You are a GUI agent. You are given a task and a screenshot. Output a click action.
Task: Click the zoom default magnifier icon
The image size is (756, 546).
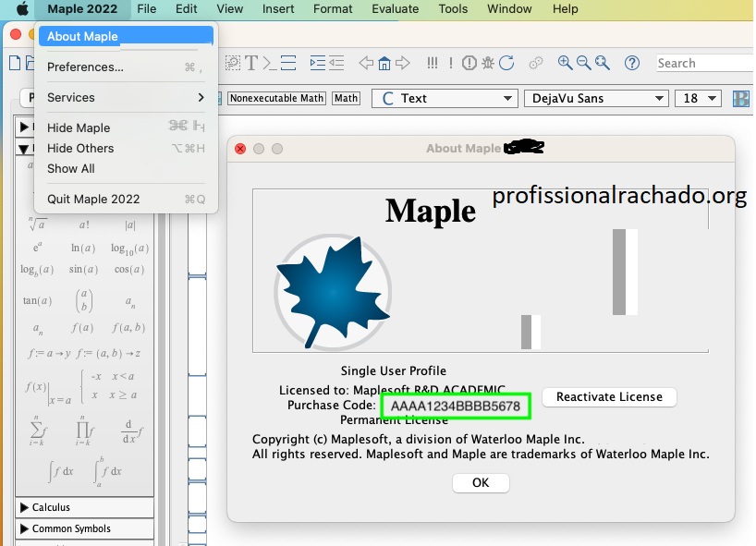pos(603,63)
